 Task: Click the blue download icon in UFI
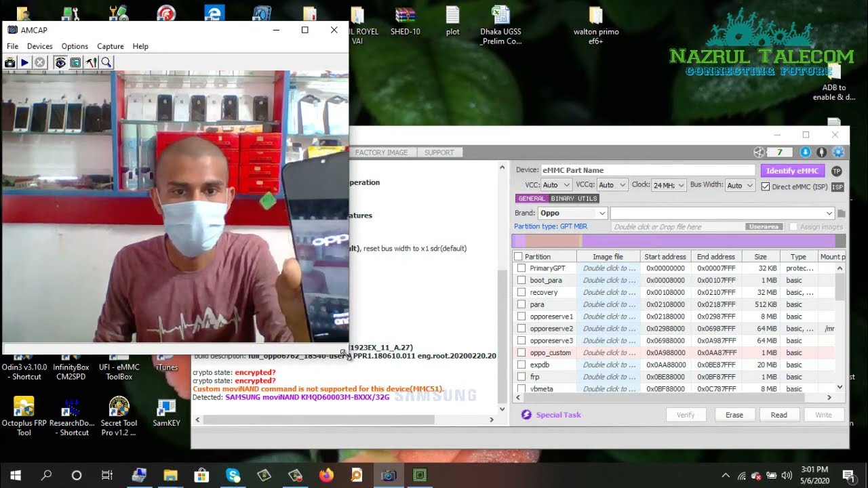[x=806, y=152]
